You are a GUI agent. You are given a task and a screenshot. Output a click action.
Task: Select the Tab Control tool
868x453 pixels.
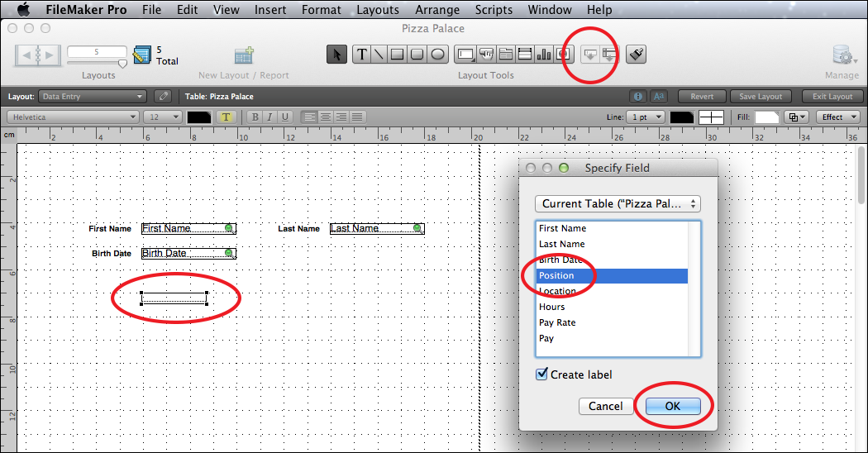pos(505,55)
